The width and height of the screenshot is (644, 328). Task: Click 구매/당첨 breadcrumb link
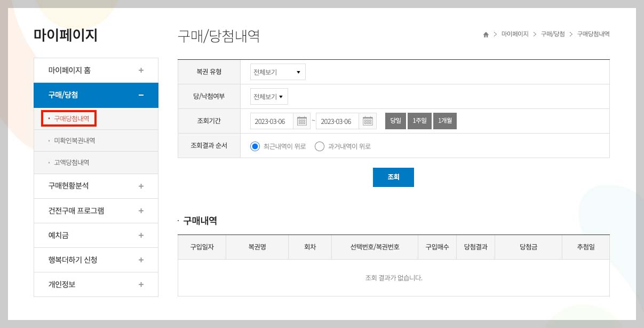(553, 34)
